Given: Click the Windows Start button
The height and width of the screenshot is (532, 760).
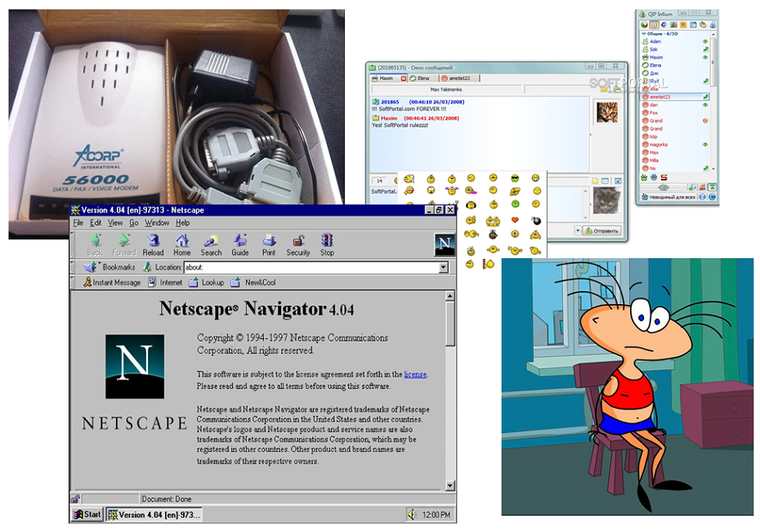Looking at the screenshot, I should click(x=87, y=515).
